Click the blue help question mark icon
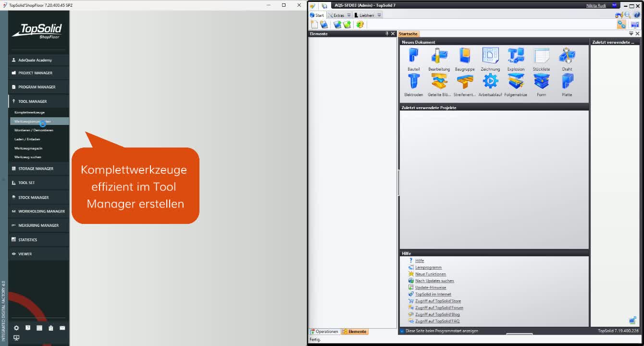Screen dimensions: 644x346 click(637, 15)
